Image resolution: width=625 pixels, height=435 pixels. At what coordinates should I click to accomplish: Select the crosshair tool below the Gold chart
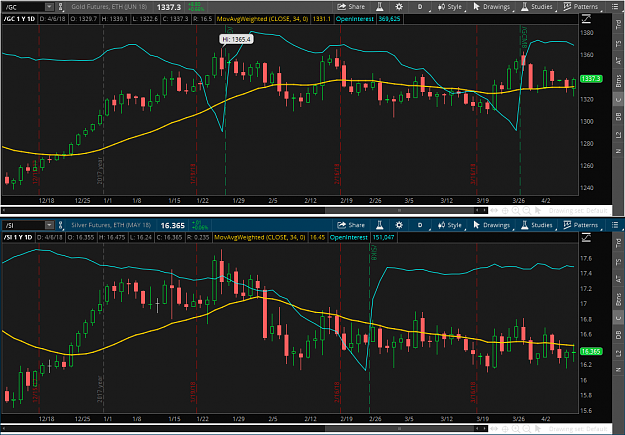click(x=505, y=210)
